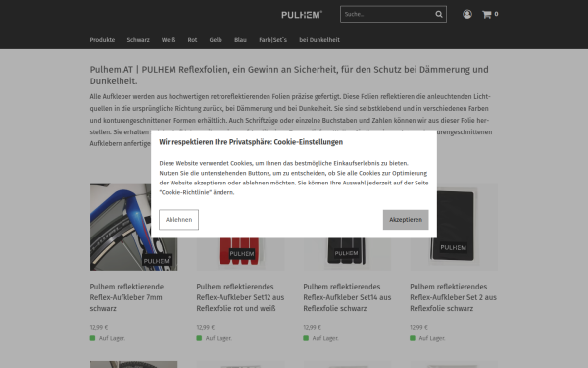Click the 12,99 € price under Set 2
The height and width of the screenshot is (368, 588).
418,327
